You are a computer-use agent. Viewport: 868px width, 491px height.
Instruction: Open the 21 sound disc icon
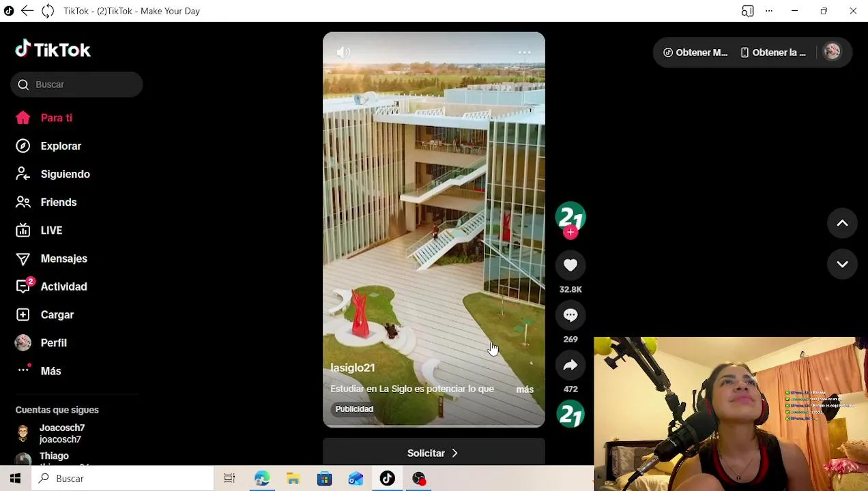[570, 414]
